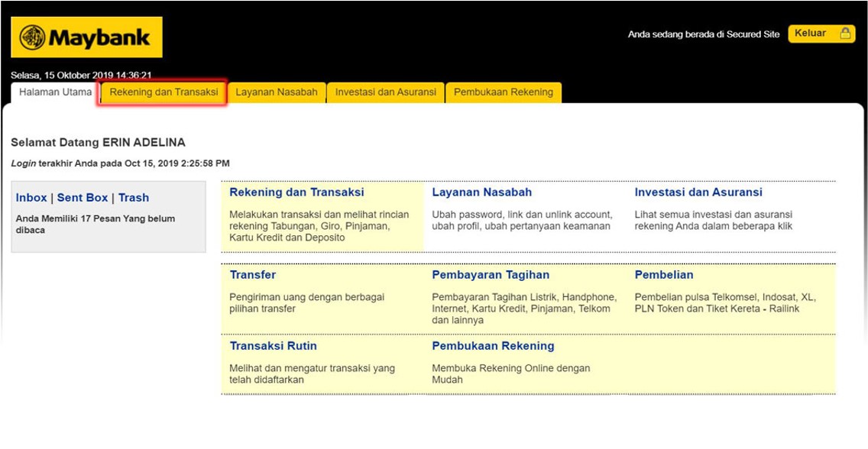Switch to Halaman Utama tab
The image size is (868, 449).
click(x=55, y=92)
